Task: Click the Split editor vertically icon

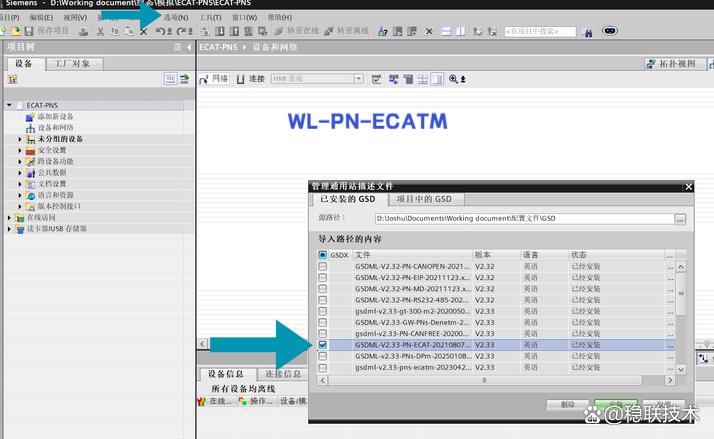Action: (461, 31)
